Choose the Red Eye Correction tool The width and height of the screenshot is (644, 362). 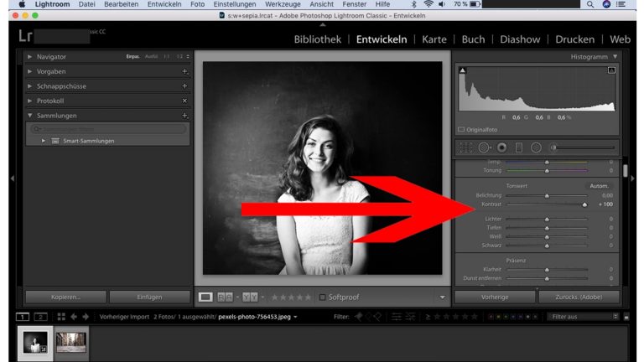click(501, 147)
